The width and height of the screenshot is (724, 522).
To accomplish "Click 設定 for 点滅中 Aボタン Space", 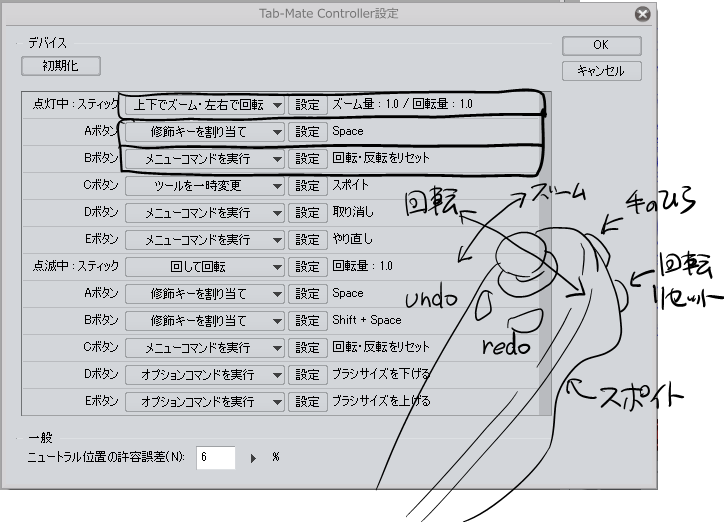I will coord(308,294).
